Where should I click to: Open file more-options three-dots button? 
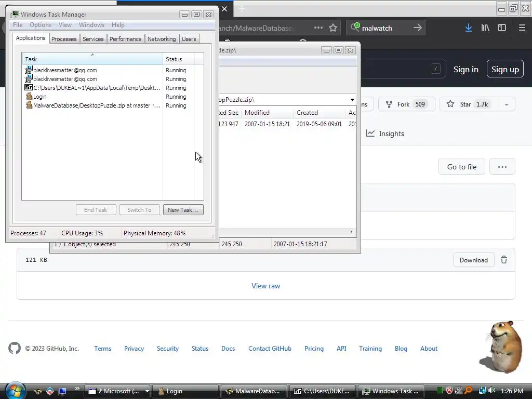click(502, 167)
